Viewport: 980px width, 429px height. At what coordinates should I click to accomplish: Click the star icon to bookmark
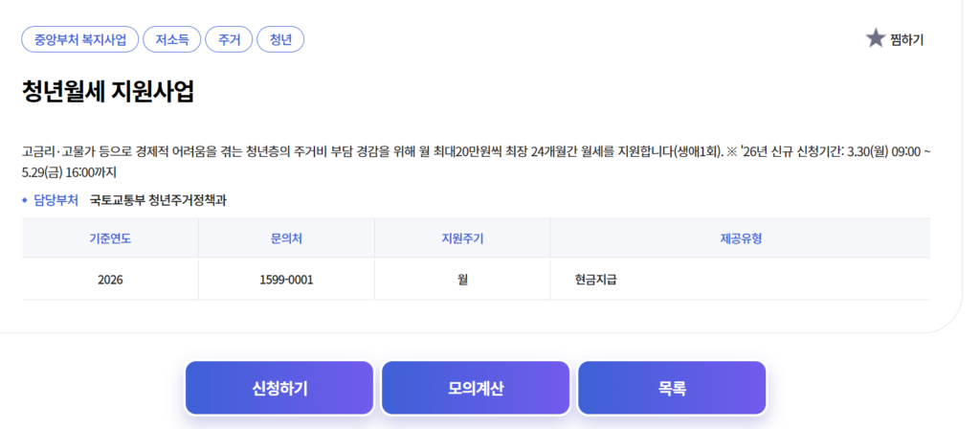[875, 39]
